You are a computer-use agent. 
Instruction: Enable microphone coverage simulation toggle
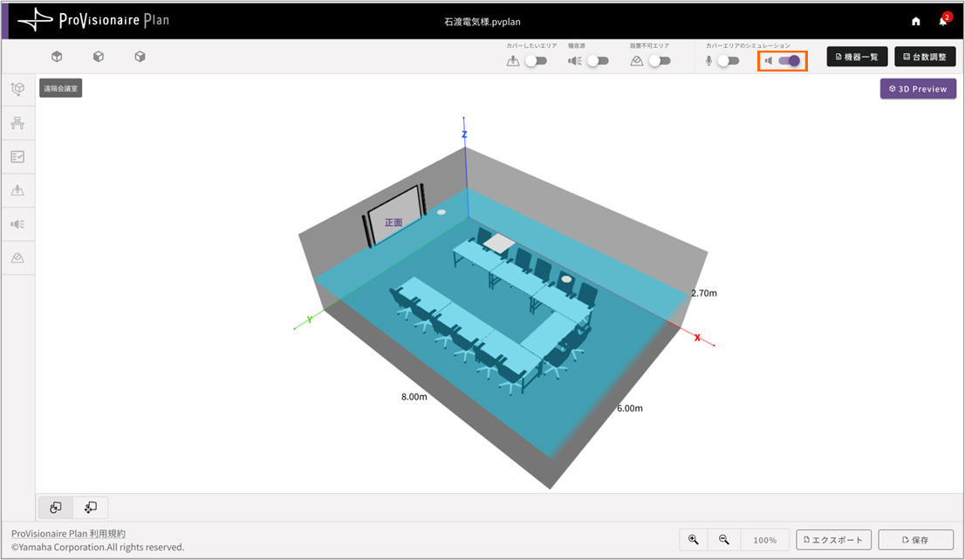click(x=728, y=61)
